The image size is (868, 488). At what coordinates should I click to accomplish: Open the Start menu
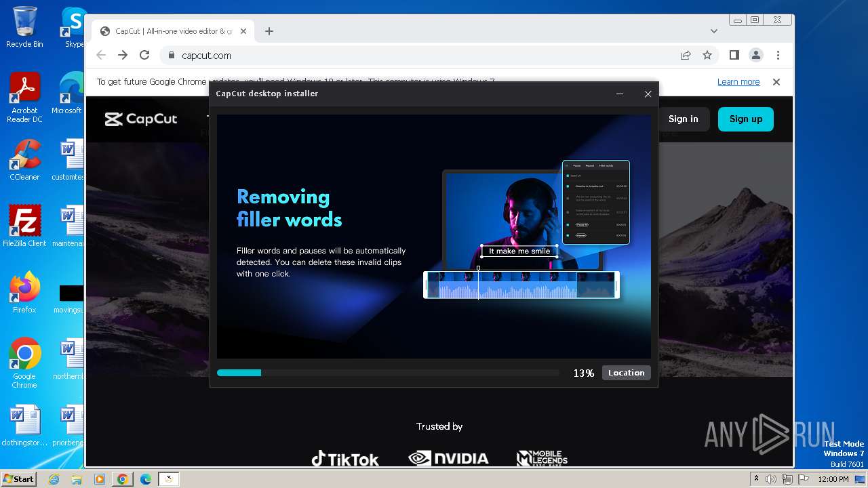19,479
